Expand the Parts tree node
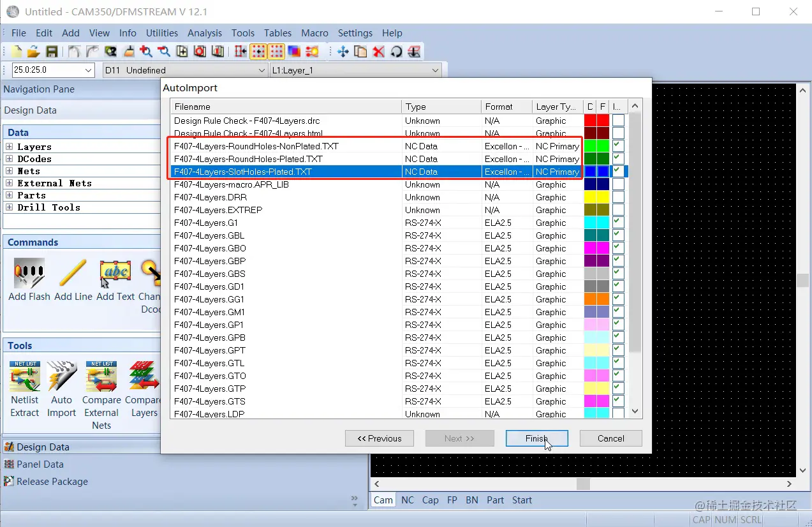The width and height of the screenshot is (812, 527). click(10, 195)
